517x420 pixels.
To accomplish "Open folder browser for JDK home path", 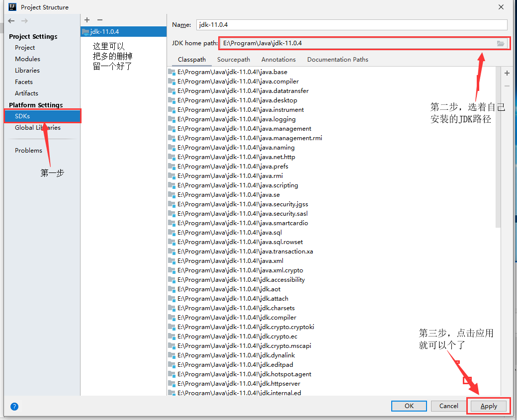I will (501, 43).
